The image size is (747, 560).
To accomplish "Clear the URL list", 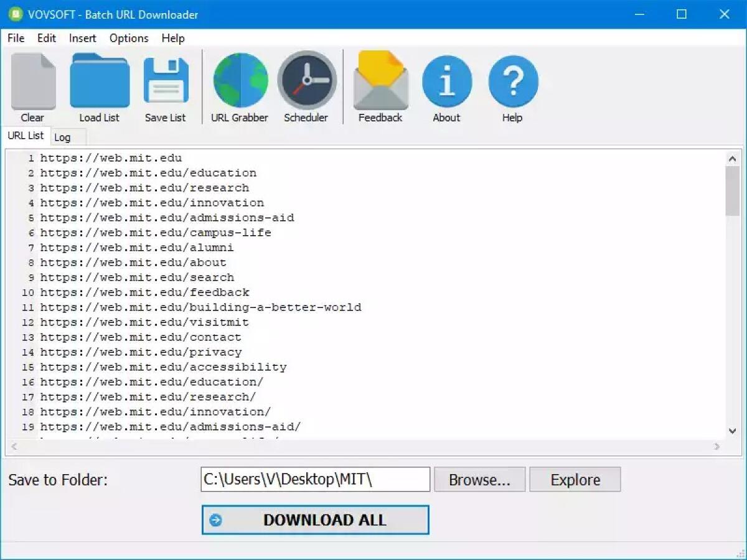I will point(32,81).
